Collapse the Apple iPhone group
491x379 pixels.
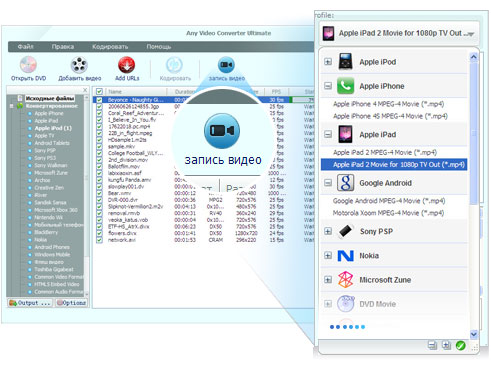[x=328, y=86]
